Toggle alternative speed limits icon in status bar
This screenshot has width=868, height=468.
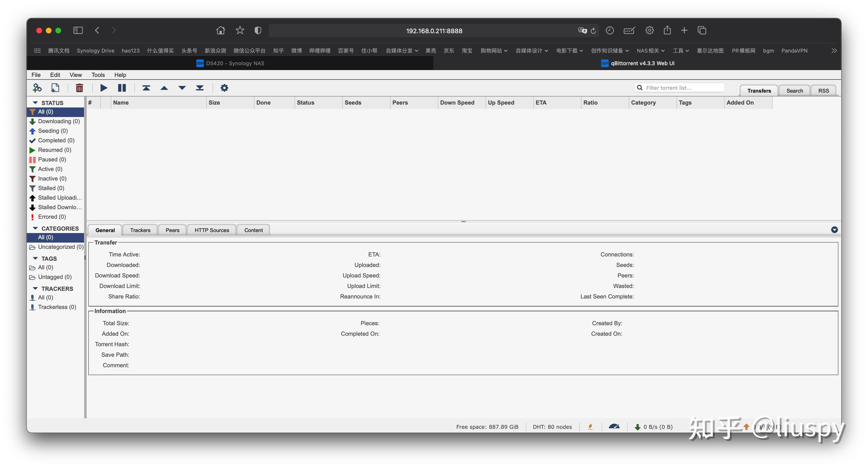click(614, 426)
